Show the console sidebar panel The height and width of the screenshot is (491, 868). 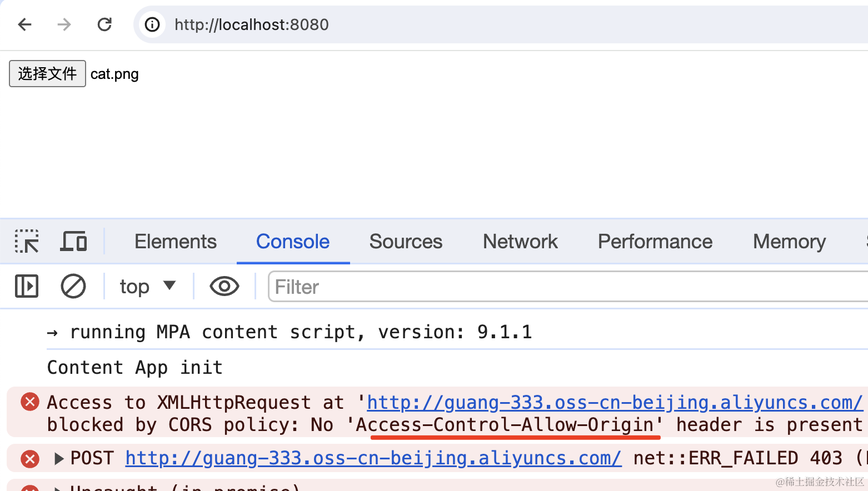(27, 287)
